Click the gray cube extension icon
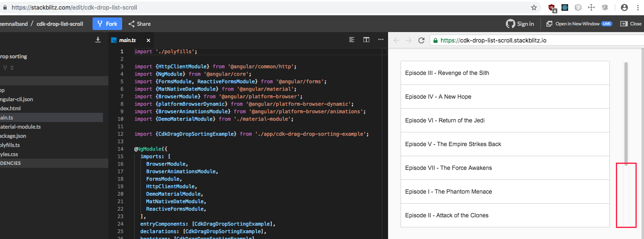The image size is (644, 239). (578, 7)
